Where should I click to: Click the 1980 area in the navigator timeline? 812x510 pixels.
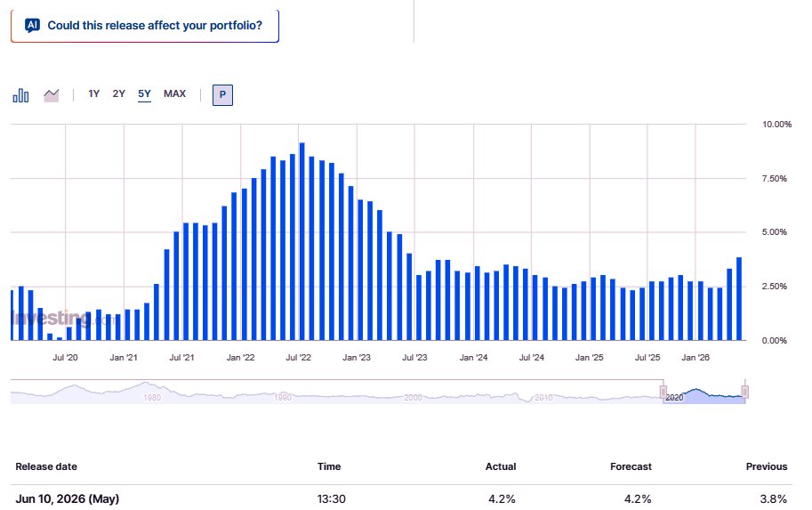[x=152, y=398]
